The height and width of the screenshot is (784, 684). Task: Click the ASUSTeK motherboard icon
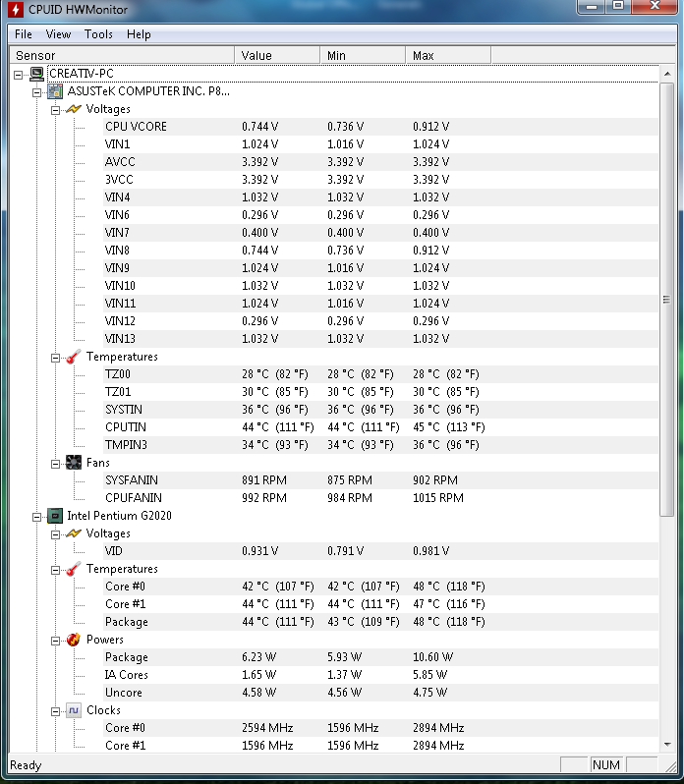tap(55, 91)
